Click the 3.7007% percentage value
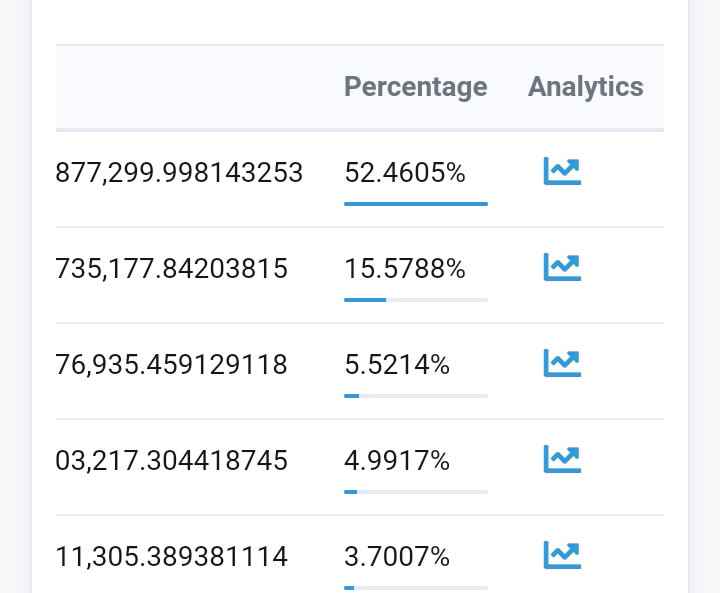 397,557
